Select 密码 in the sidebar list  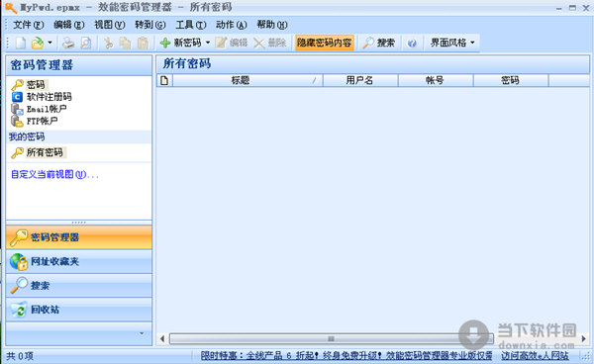click(36, 85)
